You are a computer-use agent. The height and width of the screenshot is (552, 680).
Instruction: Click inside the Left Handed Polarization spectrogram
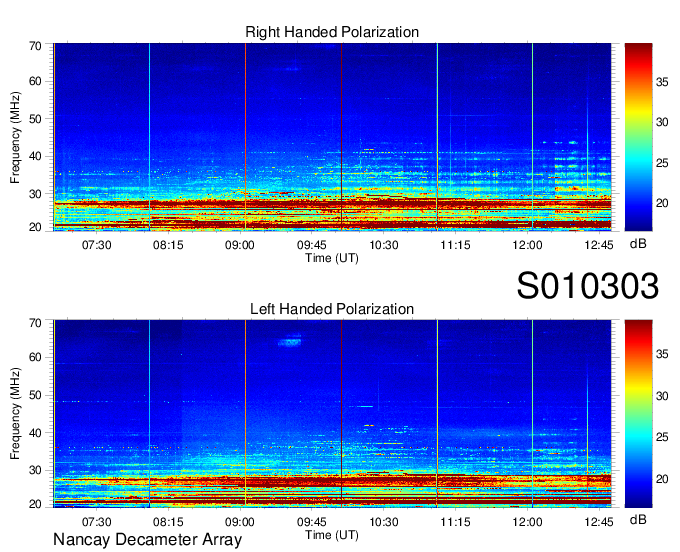point(332,414)
